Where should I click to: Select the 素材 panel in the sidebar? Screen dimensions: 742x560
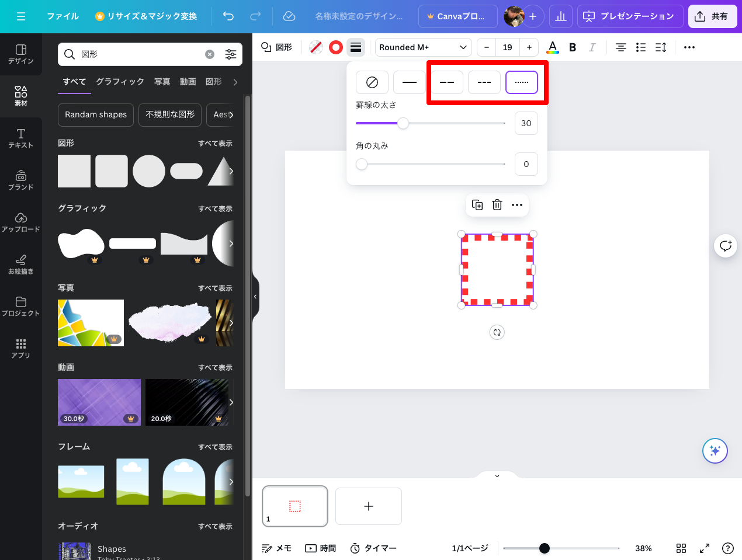[21, 96]
